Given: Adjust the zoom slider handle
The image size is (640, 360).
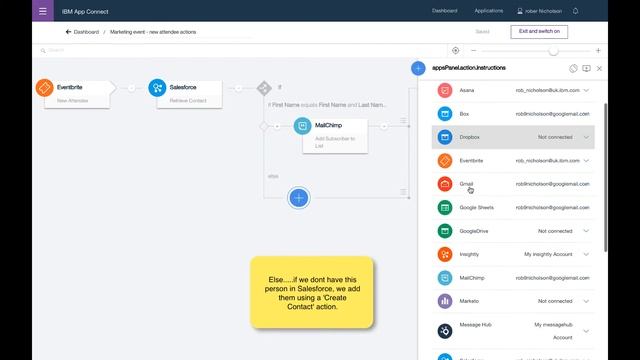Looking at the screenshot, I should point(553,51).
